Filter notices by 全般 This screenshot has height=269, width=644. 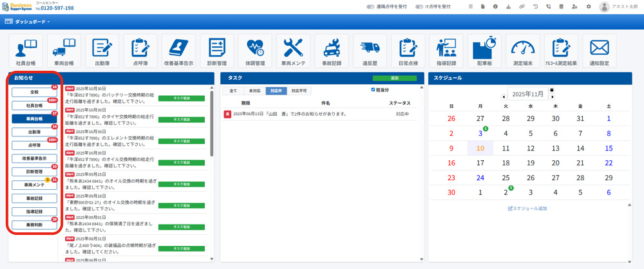click(34, 93)
